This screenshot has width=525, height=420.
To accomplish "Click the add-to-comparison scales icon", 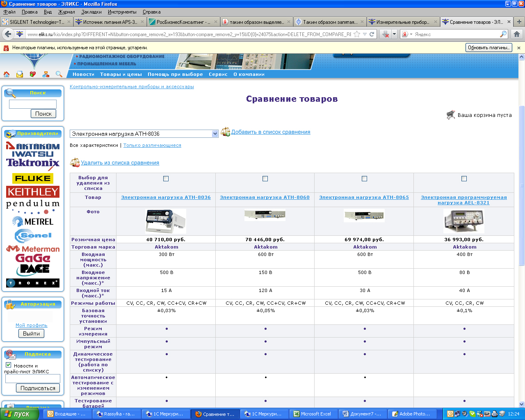I will (225, 132).
